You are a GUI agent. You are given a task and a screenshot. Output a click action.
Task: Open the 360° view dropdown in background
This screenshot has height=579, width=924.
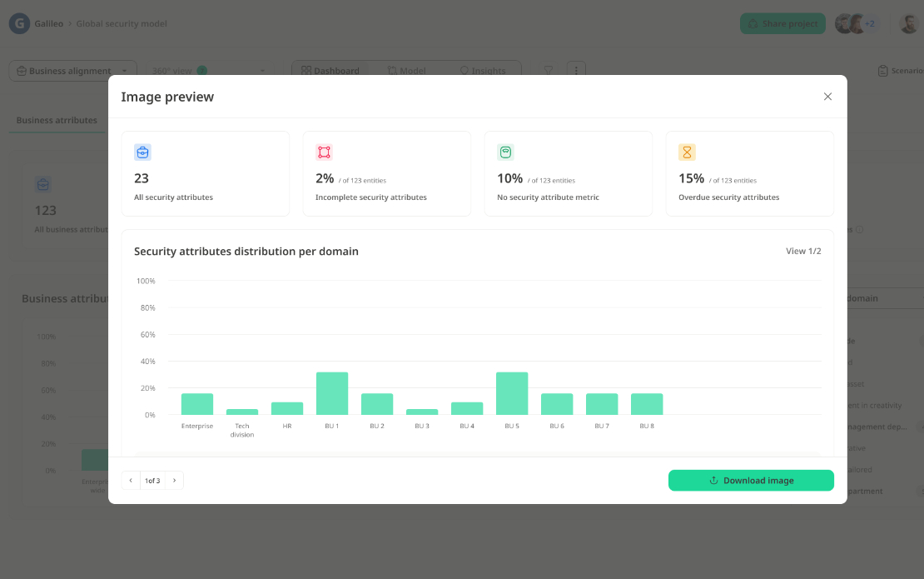[209, 71]
